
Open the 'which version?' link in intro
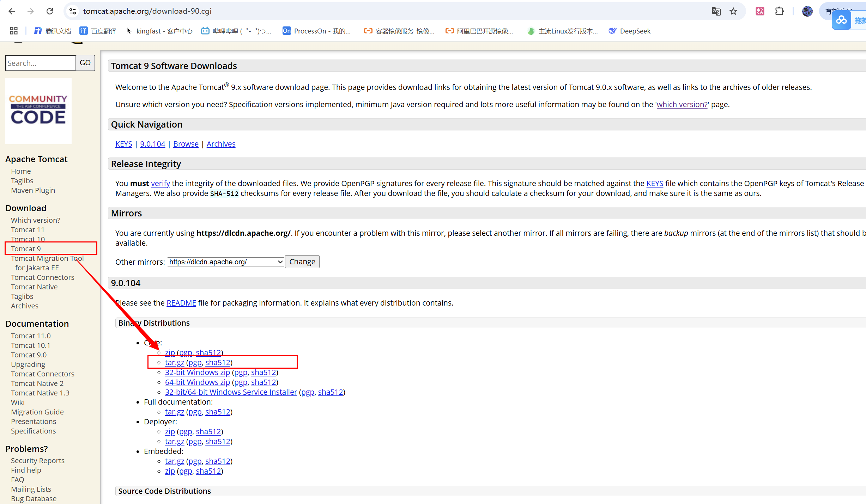(682, 104)
